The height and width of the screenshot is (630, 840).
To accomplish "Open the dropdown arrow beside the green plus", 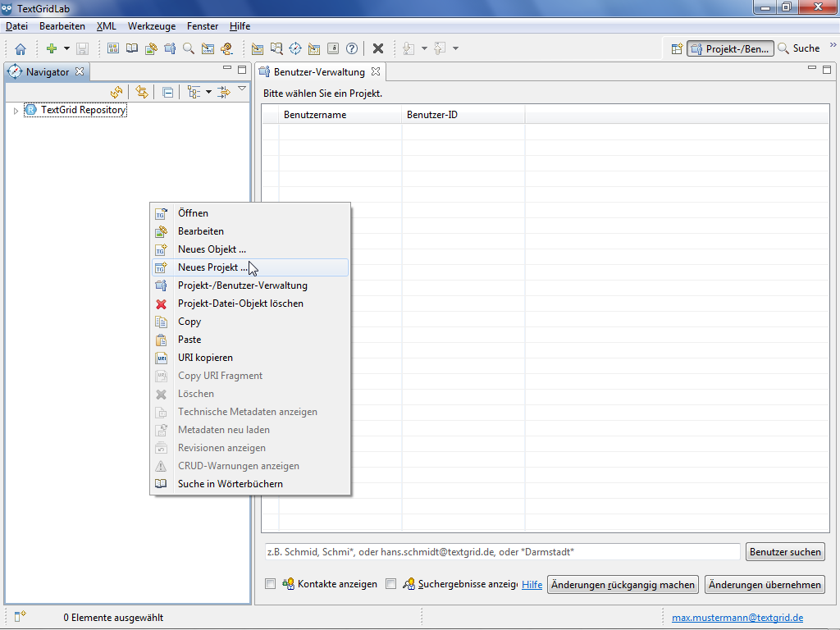I will tap(67, 48).
